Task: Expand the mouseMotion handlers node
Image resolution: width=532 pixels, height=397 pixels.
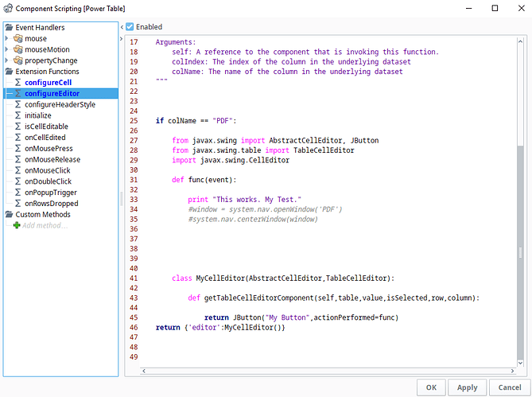Action: [7, 49]
